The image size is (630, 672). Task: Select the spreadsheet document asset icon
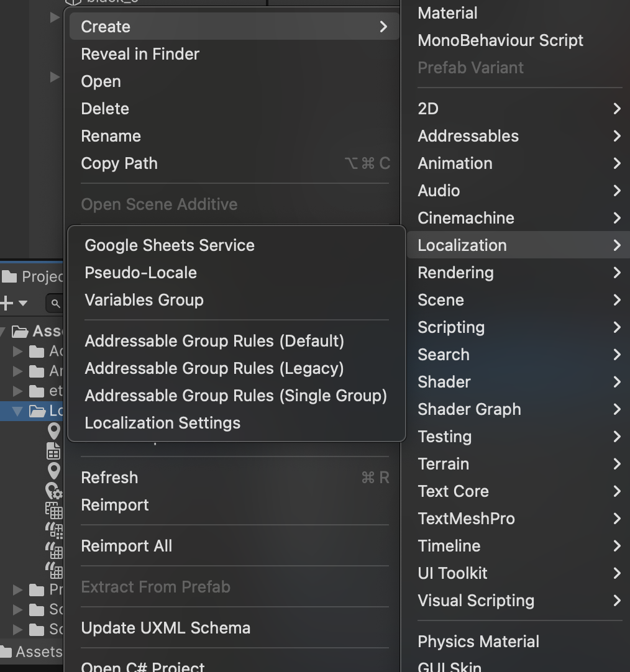pos(53,452)
